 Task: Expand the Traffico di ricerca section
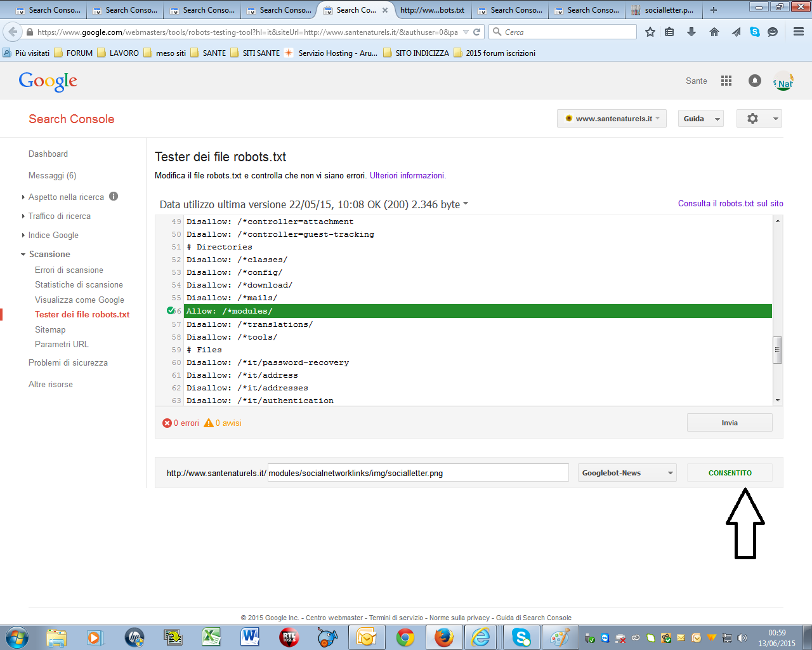point(23,216)
